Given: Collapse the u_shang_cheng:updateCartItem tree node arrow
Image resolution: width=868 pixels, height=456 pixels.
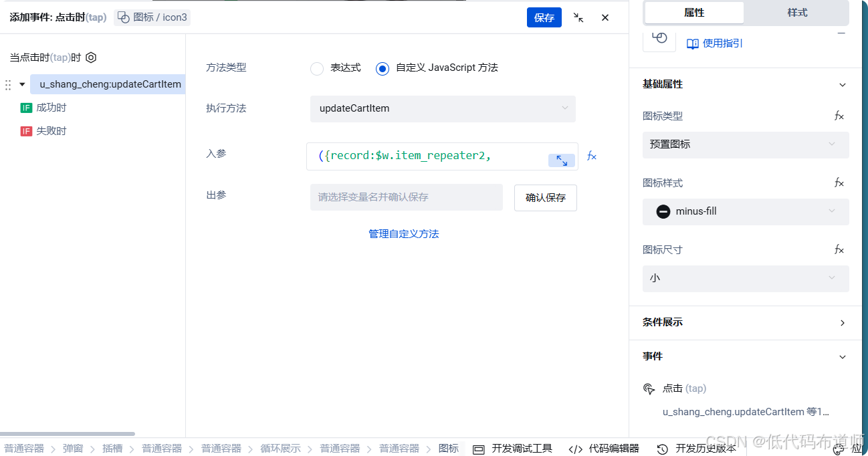Looking at the screenshot, I should 22,84.
